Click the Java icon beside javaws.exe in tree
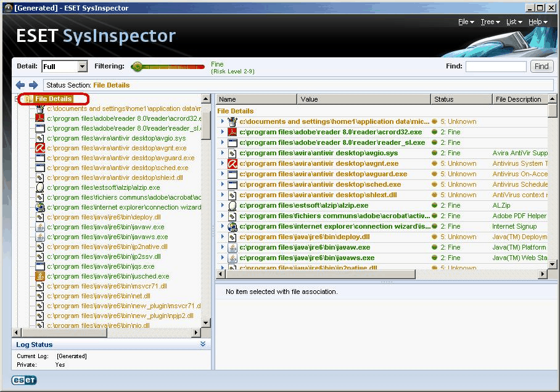 [x=40, y=237]
